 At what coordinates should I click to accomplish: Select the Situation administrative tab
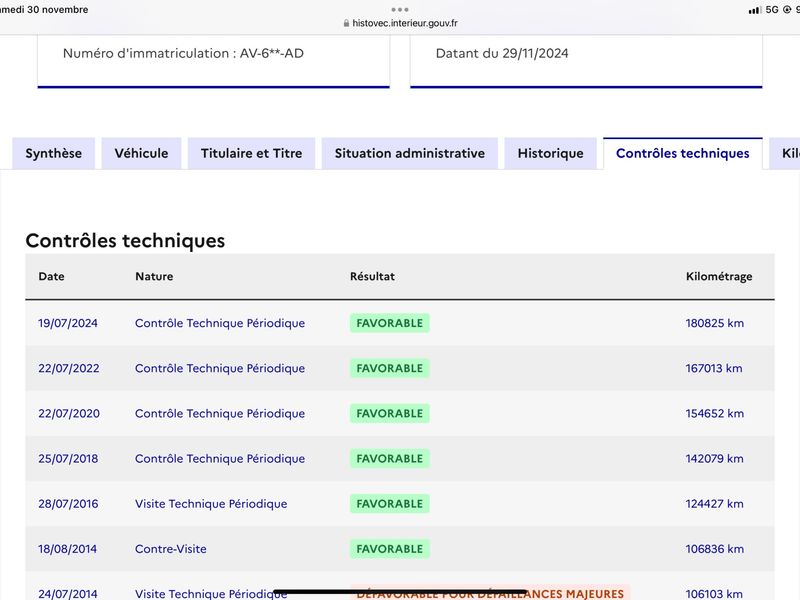[x=410, y=154]
